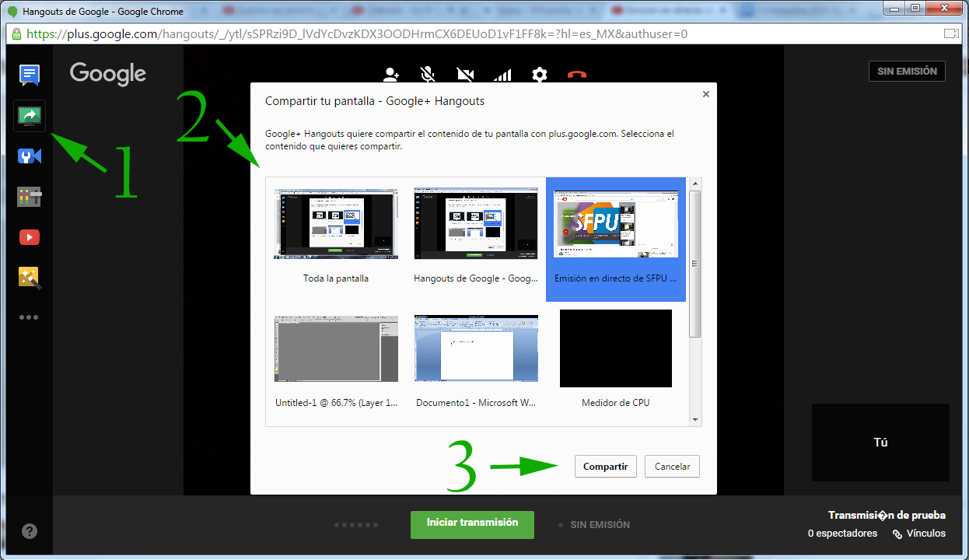This screenshot has height=560, width=969.
Task: Click the secure lock icon in address bar
Action: pos(16,34)
